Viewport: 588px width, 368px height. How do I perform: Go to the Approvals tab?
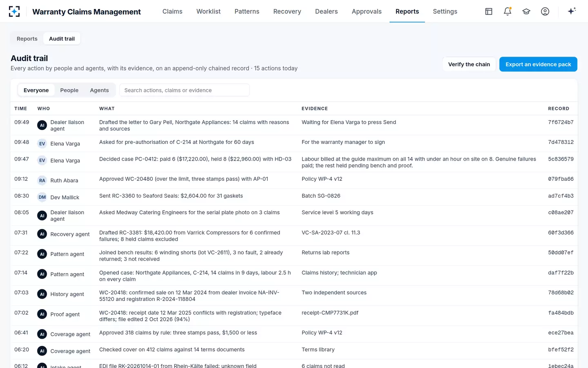click(x=367, y=11)
